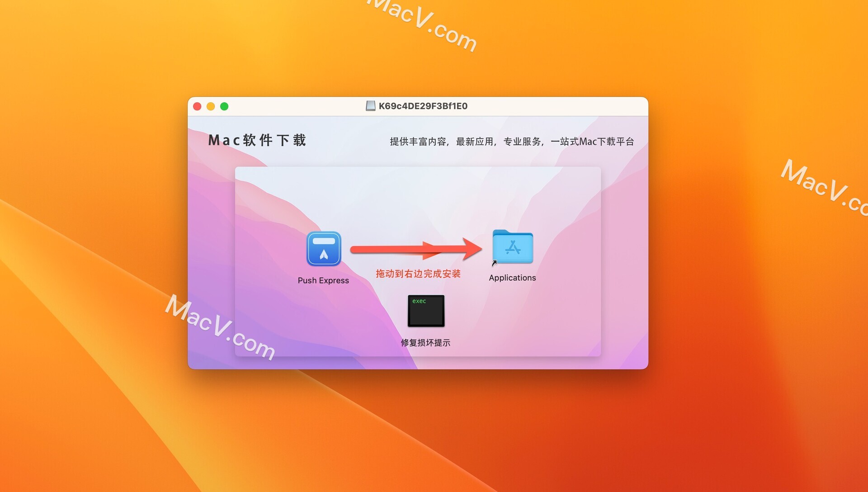Click the green maximize window button

pos(225,106)
